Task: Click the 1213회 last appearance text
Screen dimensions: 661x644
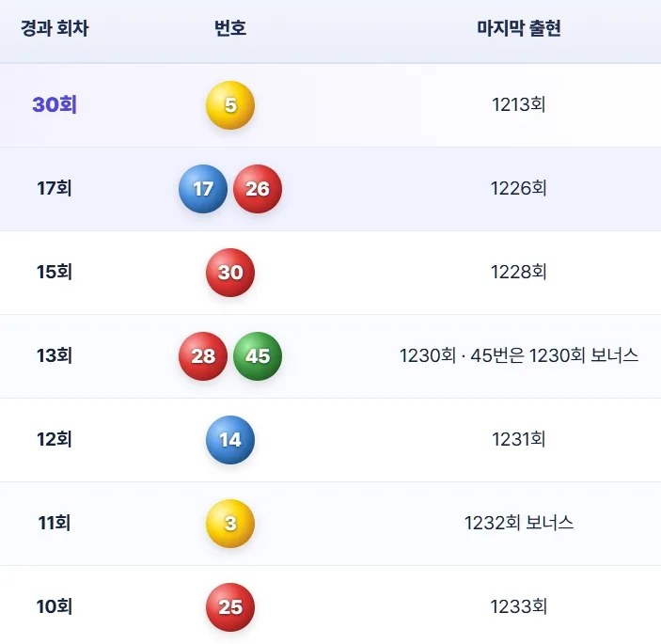Action: pyautogui.click(x=518, y=104)
